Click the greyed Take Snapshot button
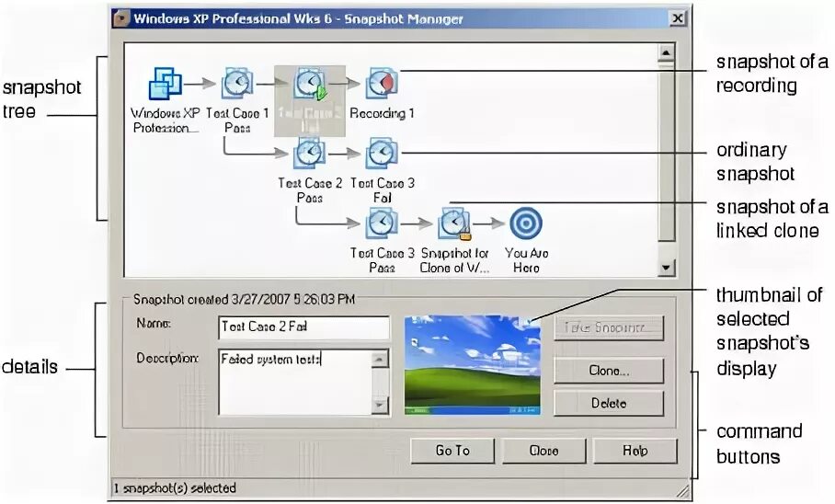 click(609, 327)
